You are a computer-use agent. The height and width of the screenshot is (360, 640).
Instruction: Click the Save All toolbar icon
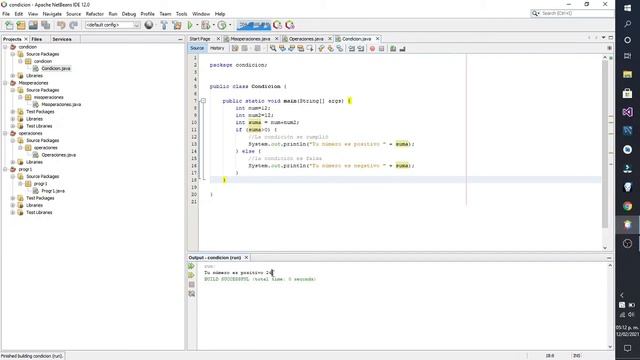[x=45, y=25]
